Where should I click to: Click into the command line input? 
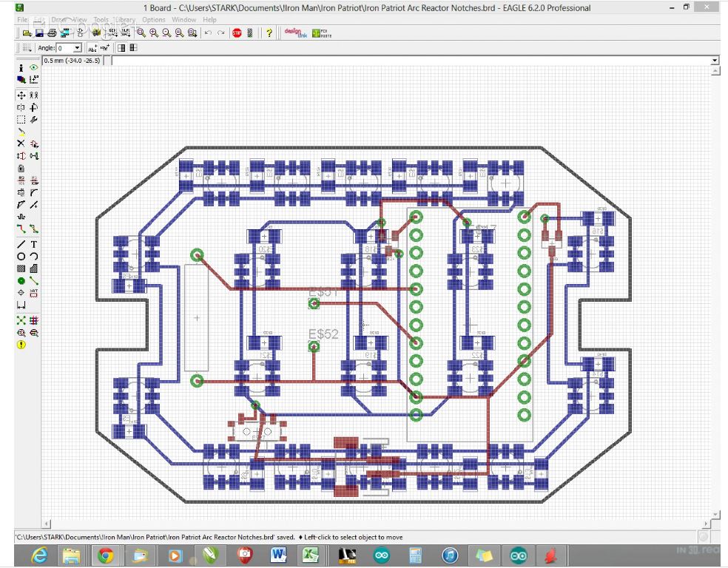pyautogui.click(x=411, y=61)
